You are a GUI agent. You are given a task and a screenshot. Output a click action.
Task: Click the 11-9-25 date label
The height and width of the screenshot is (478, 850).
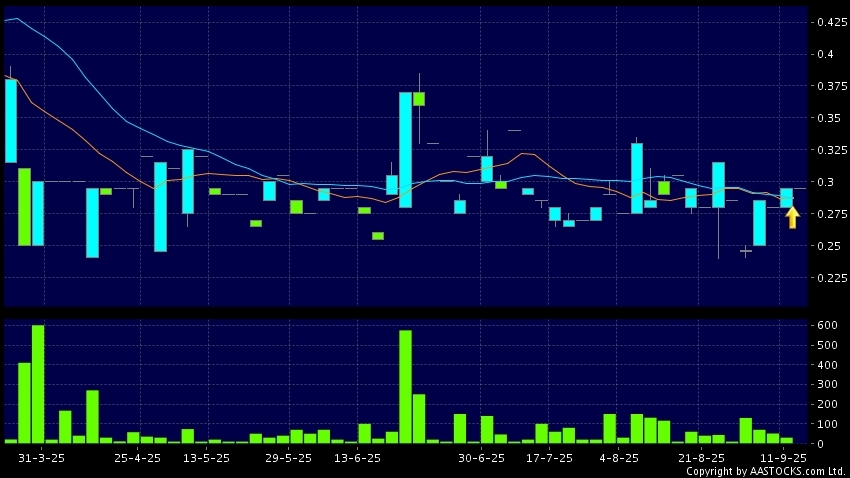coord(783,458)
